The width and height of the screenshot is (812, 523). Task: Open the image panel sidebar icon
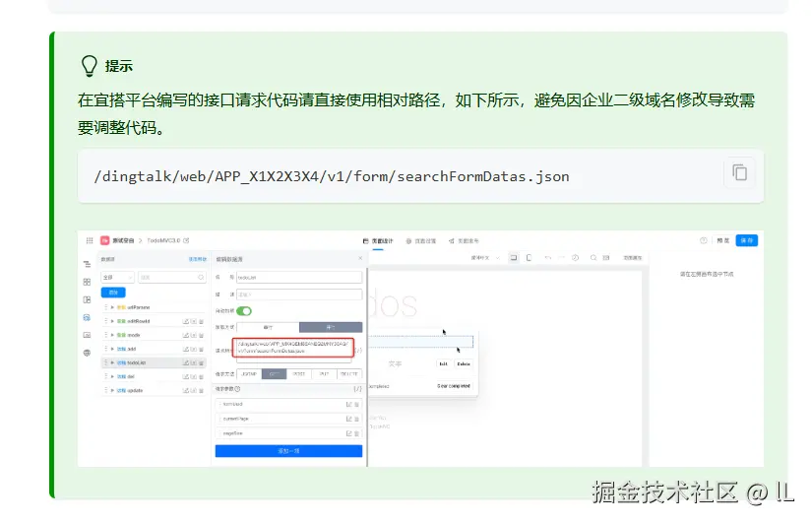87,335
